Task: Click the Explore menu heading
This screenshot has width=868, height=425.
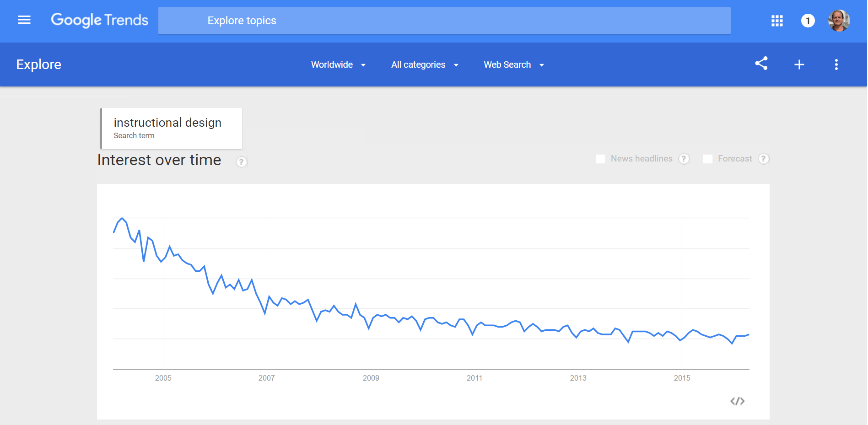Action: click(x=38, y=64)
